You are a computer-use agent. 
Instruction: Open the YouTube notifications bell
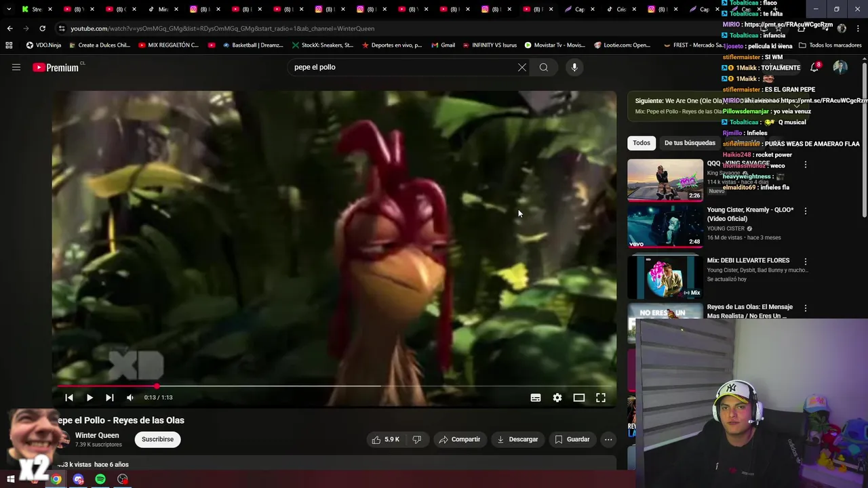(x=814, y=67)
